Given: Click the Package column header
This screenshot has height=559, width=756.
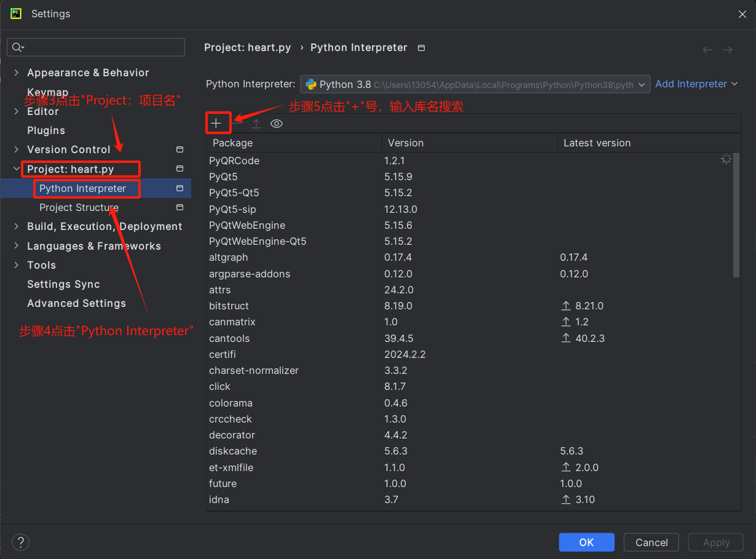Looking at the screenshot, I should pyautogui.click(x=294, y=143).
